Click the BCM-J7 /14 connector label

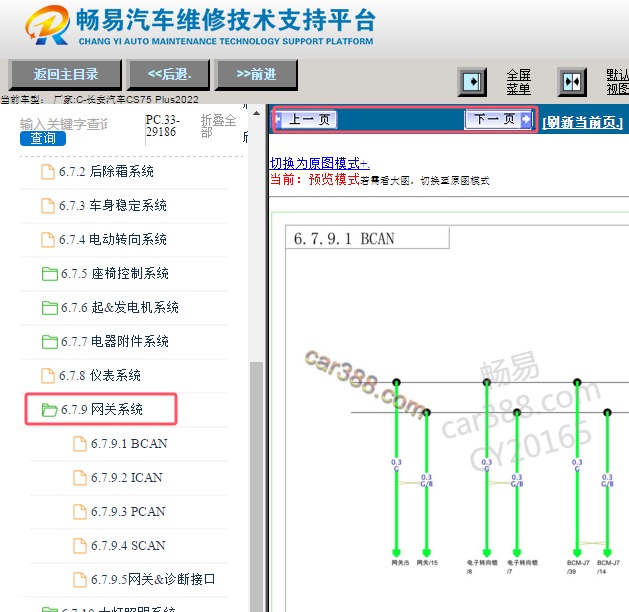tap(608, 567)
